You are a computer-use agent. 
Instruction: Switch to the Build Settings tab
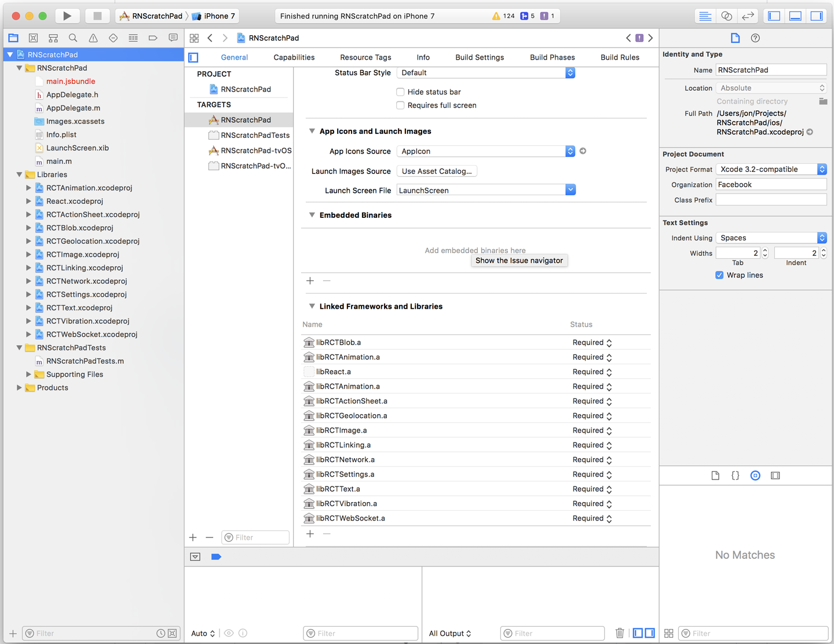480,57
